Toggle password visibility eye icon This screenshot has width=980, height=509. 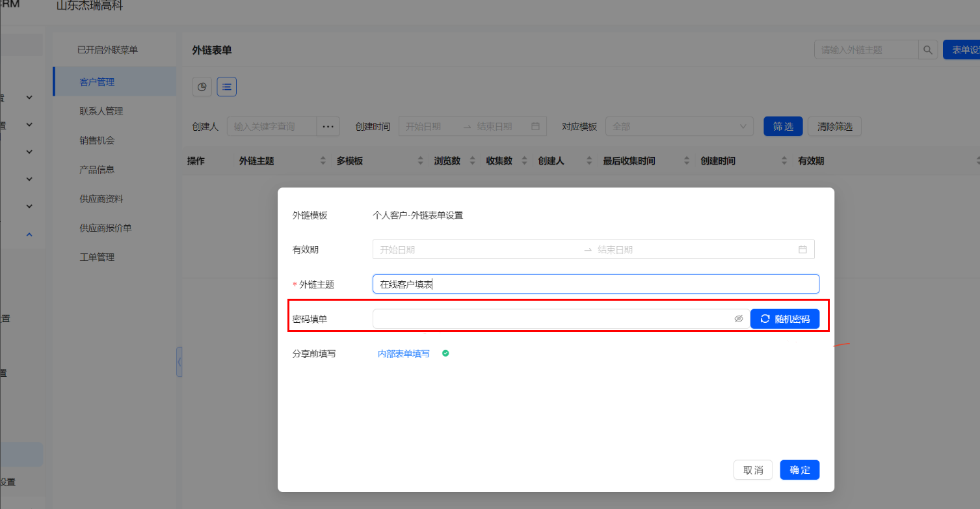pos(738,319)
